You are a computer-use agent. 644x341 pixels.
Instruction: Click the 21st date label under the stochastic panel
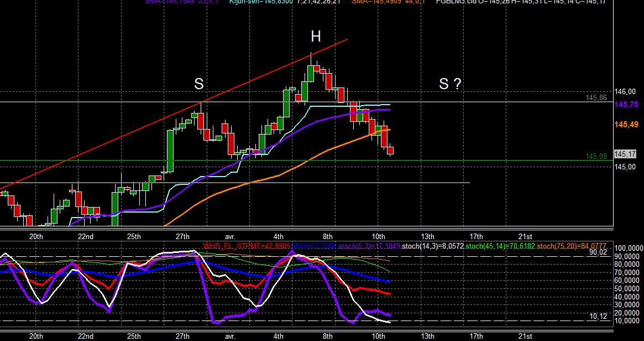point(525,337)
